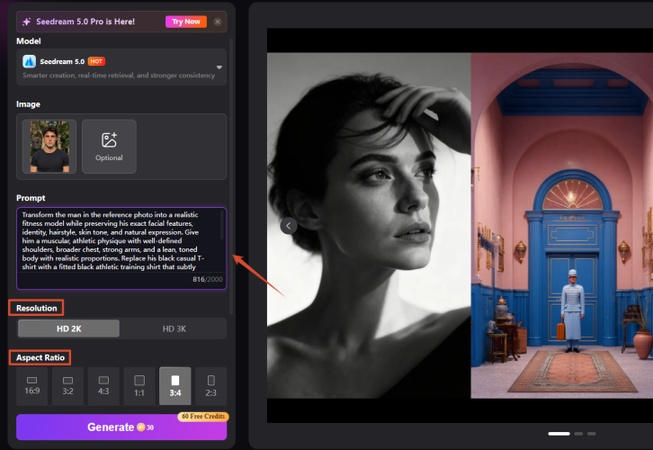The height and width of the screenshot is (450, 653).
Task: Click the 60 Free Credits badge
Action: point(203,416)
